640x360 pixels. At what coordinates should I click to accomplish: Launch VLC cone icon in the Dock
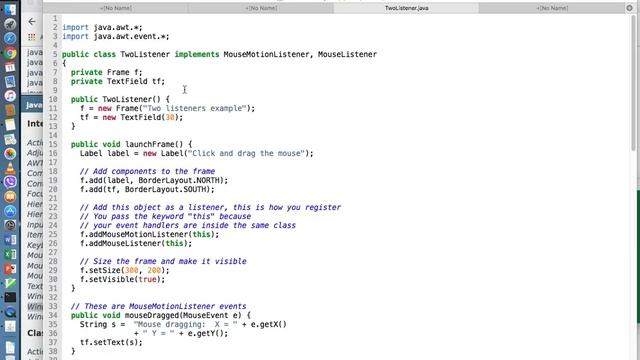pyautogui.click(x=10, y=168)
